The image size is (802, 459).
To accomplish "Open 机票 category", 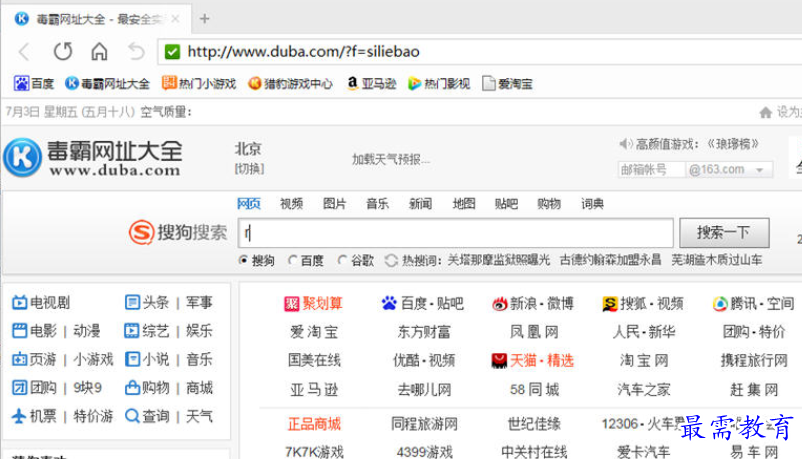I will [34, 416].
